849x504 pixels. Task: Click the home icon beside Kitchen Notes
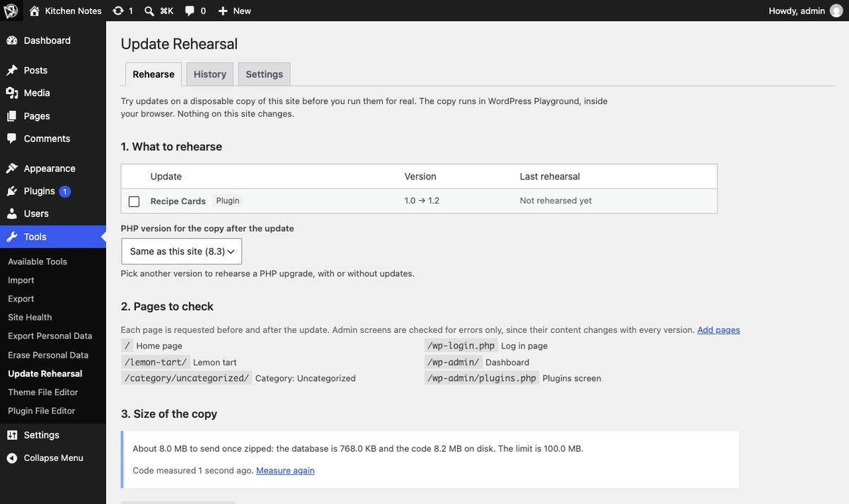click(x=35, y=11)
